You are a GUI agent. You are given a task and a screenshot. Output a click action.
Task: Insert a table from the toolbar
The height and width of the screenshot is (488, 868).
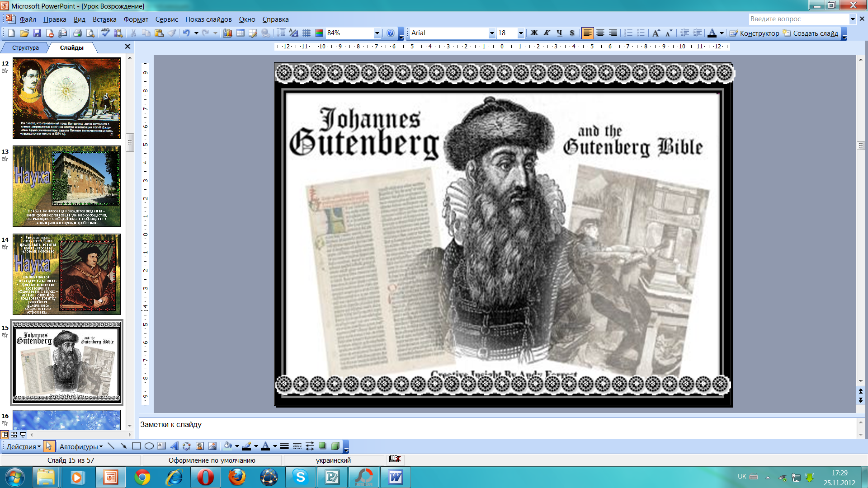tap(241, 33)
